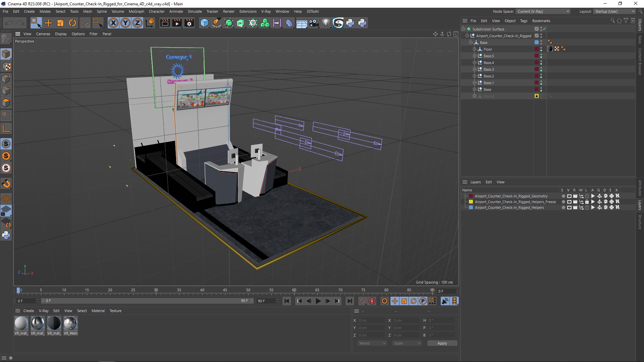Expand the Floor object node
644x362 pixels.
coord(475,49)
